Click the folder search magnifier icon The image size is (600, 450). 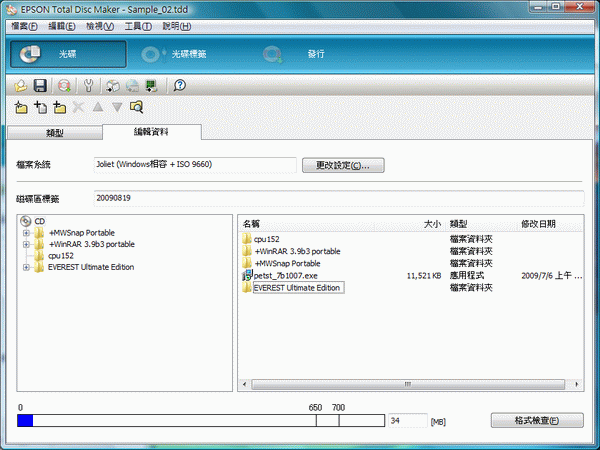(x=136, y=107)
